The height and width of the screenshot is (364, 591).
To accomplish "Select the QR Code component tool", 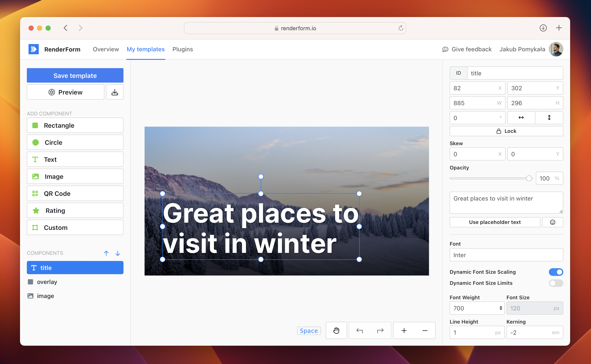I will 75,193.
